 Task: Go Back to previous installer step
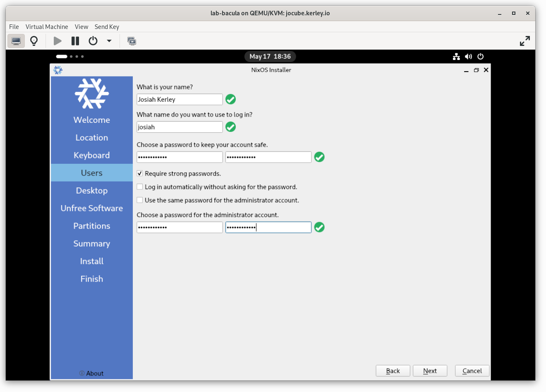[393, 371]
